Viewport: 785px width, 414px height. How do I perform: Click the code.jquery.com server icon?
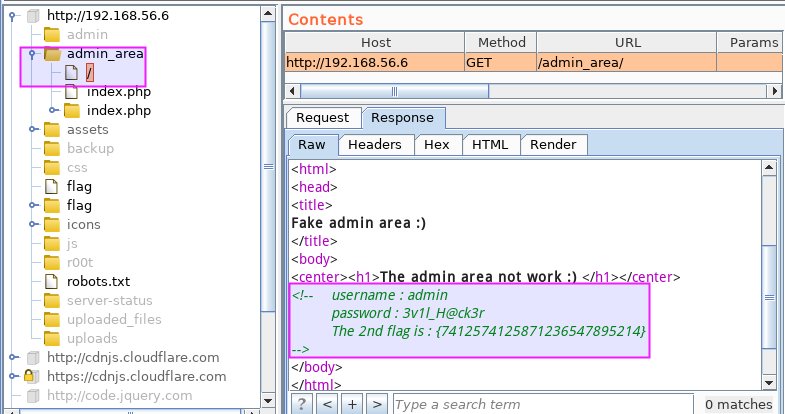click(33, 396)
